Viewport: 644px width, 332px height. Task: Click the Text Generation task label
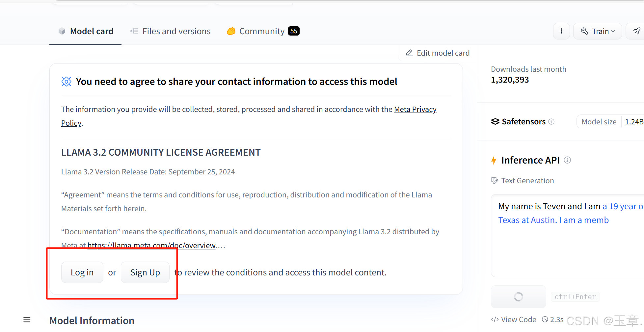pyautogui.click(x=527, y=181)
